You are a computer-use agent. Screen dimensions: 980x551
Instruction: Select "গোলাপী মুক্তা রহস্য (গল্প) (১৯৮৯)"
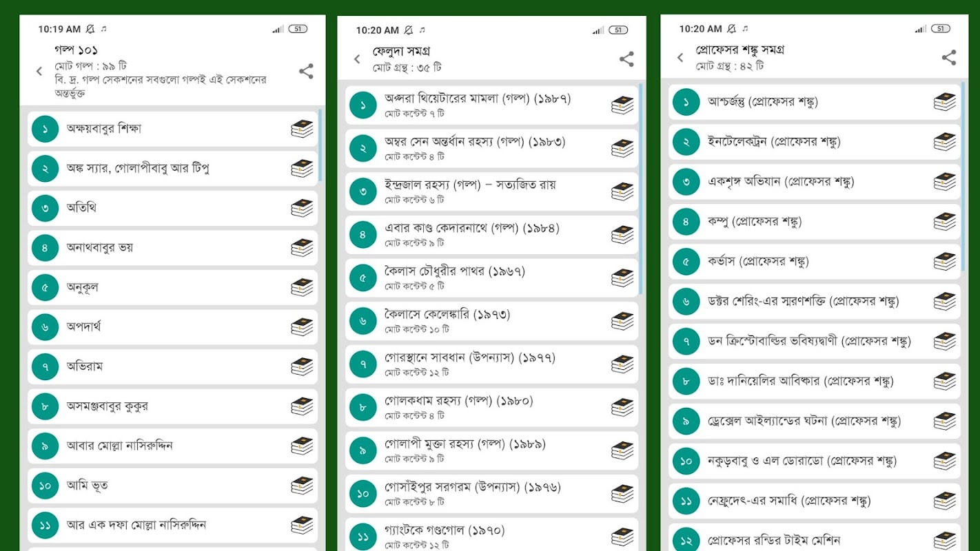492,450
